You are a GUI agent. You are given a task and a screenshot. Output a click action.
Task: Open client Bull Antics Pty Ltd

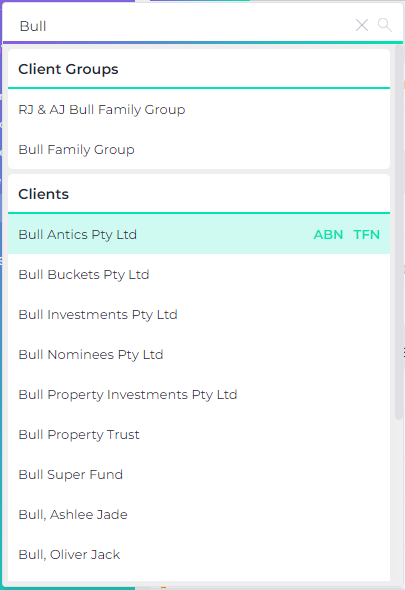tap(199, 234)
